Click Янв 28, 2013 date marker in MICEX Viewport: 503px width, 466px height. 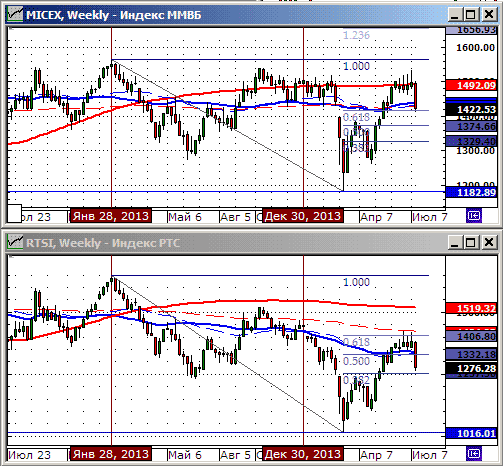tap(111, 216)
